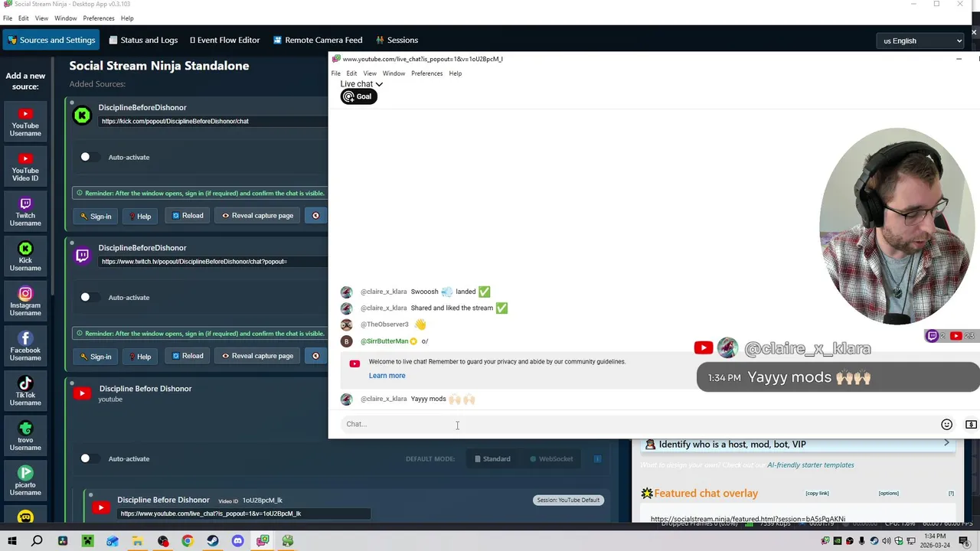Open Sources and Settings tab
This screenshot has width=980, height=551.
click(51, 40)
